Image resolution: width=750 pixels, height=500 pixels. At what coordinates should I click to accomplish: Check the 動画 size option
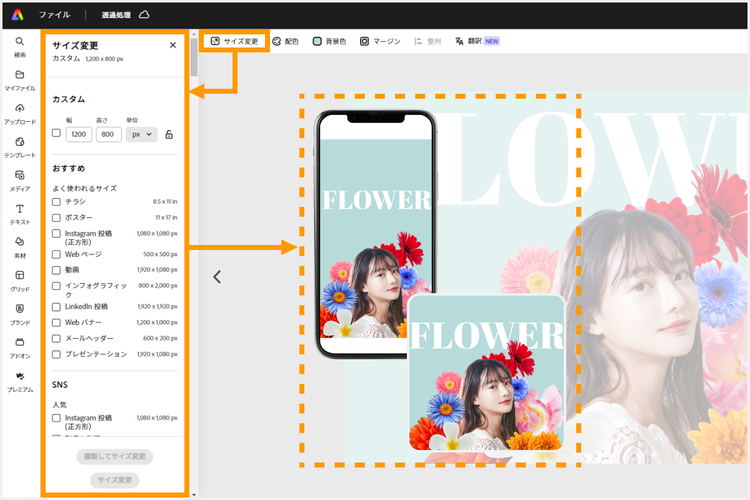(56, 270)
